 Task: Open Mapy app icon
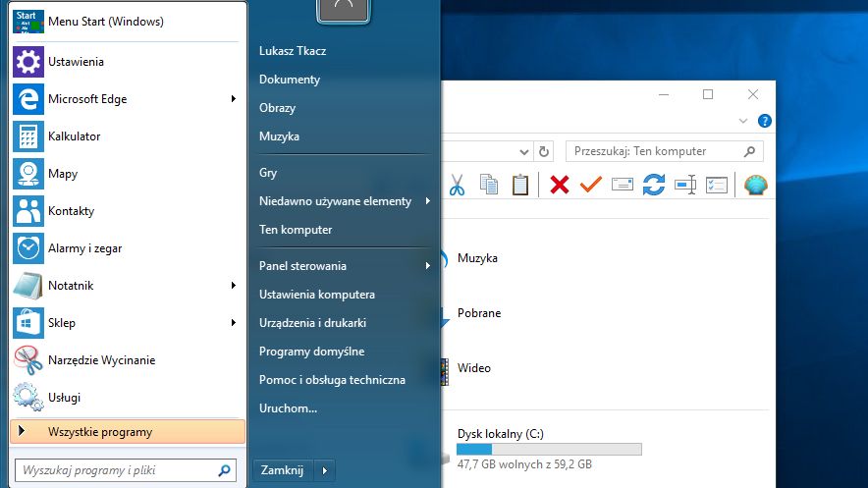[x=28, y=174]
